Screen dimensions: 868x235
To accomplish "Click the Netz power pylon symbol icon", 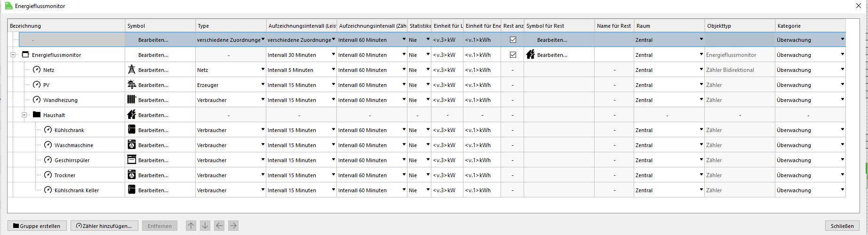I will (x=132, y=70).
